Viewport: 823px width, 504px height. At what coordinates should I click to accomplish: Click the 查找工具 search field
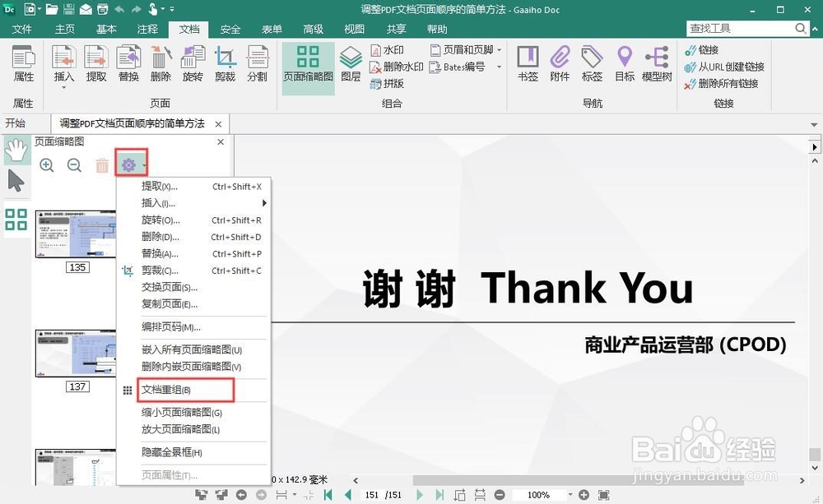740,28
